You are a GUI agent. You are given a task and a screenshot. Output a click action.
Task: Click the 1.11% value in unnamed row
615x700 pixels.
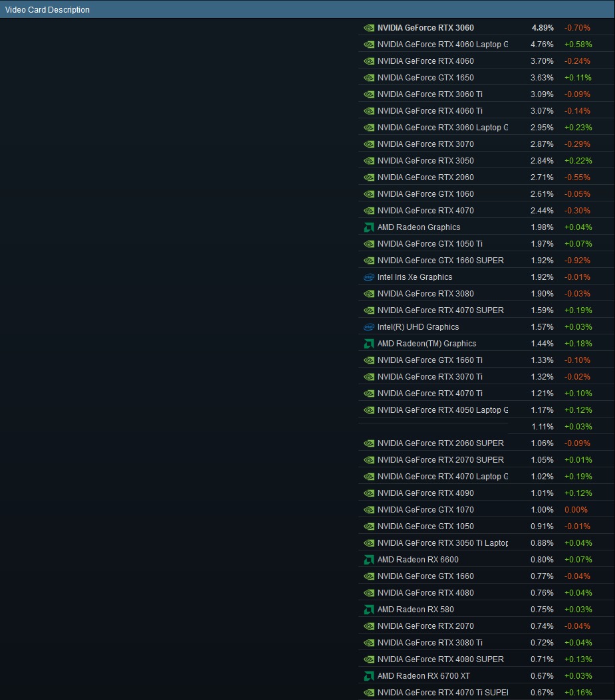(x=543, y=427)
